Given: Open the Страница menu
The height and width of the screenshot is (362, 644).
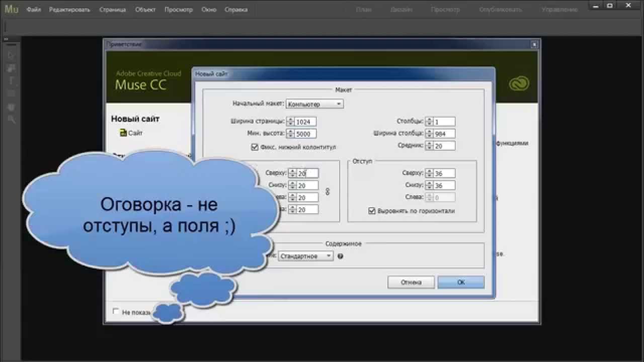Looking at the screenshot, I should click(x=113, y=10).
